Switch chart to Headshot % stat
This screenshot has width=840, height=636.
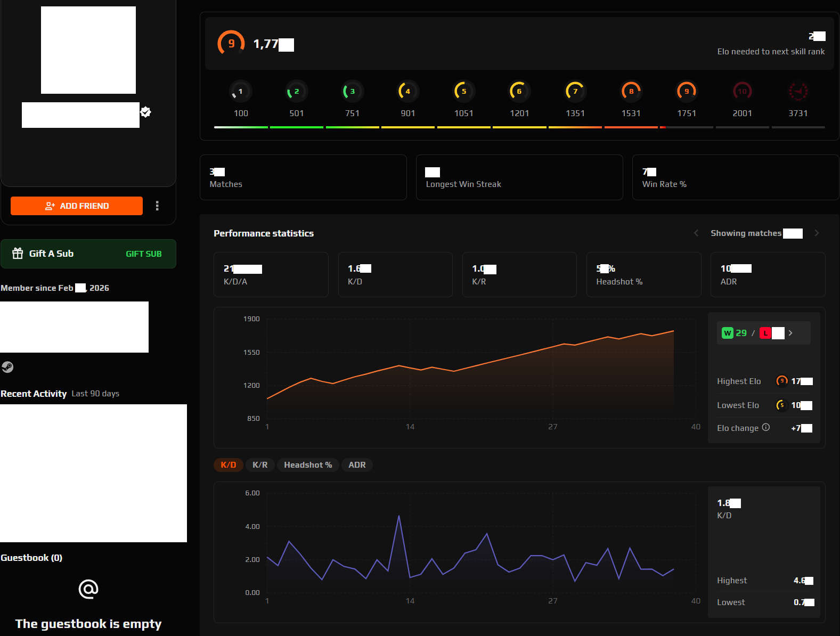[308, 465]
